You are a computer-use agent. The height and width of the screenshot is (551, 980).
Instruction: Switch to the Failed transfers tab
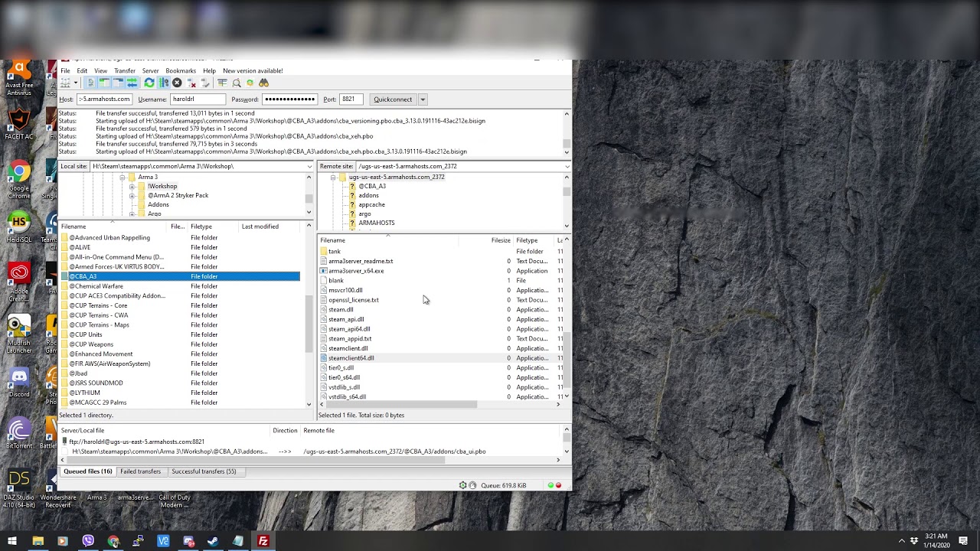point(140,471)
